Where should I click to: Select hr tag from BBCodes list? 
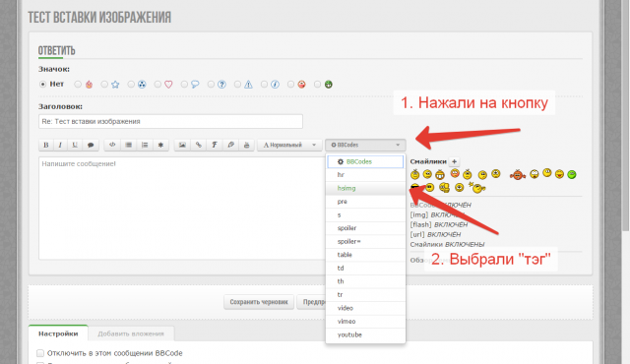coord(365,175)
